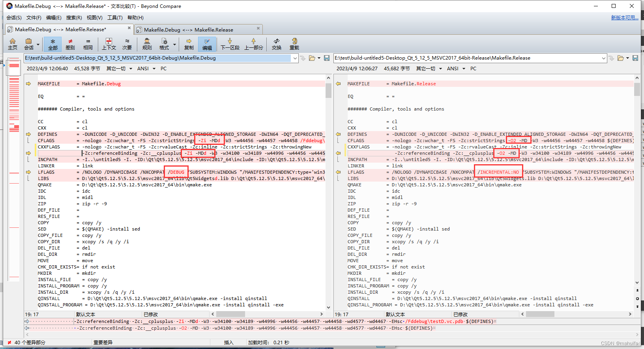Go to the Home (主页) view

(13, 44)
